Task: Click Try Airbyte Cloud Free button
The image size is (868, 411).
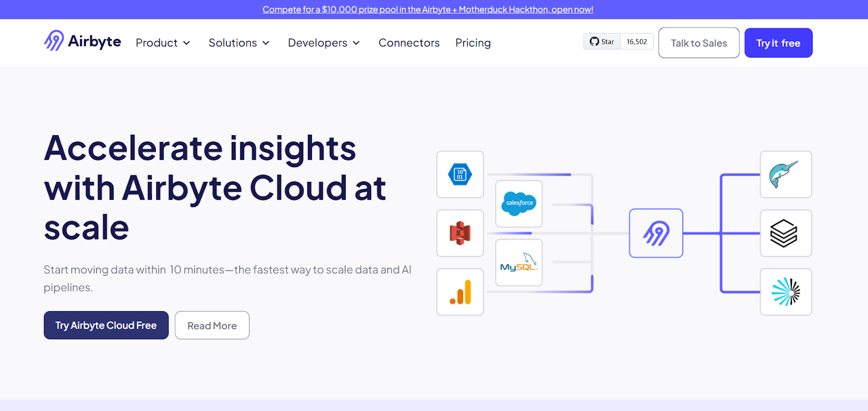Action: click(x=106, y=325)
